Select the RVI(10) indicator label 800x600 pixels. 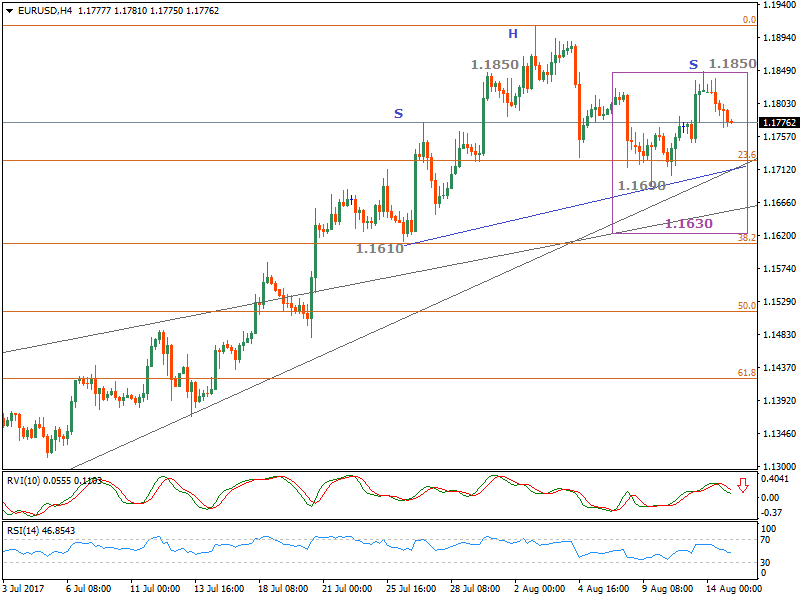click(24, 481)
